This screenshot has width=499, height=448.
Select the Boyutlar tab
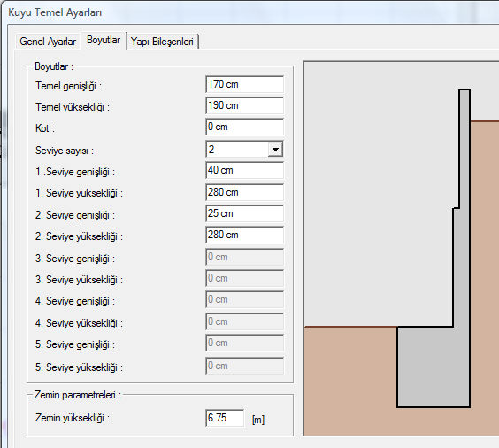(104, 41)
